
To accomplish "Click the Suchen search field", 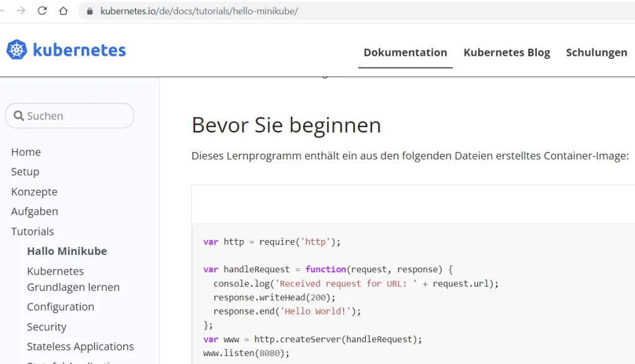I will pyautogui.click(x=69, y=116).
